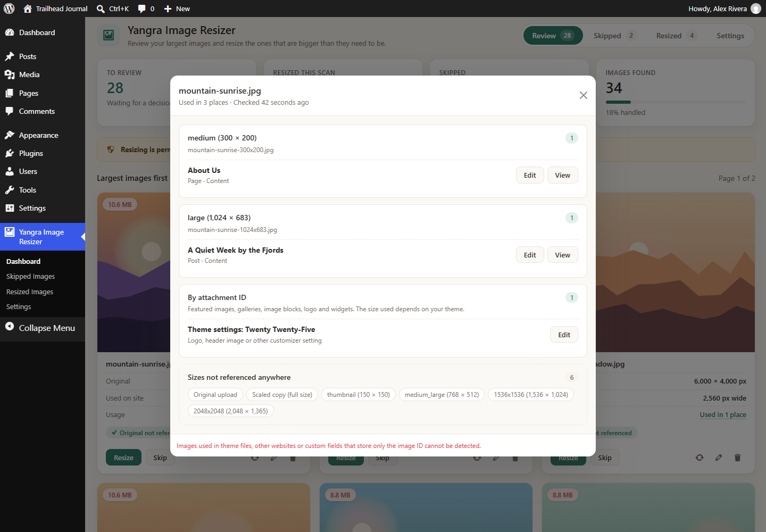View the A Quiet Week by the Fjords post
The height and width of the screenshot is (532, 766).
(x=563, y=255)
